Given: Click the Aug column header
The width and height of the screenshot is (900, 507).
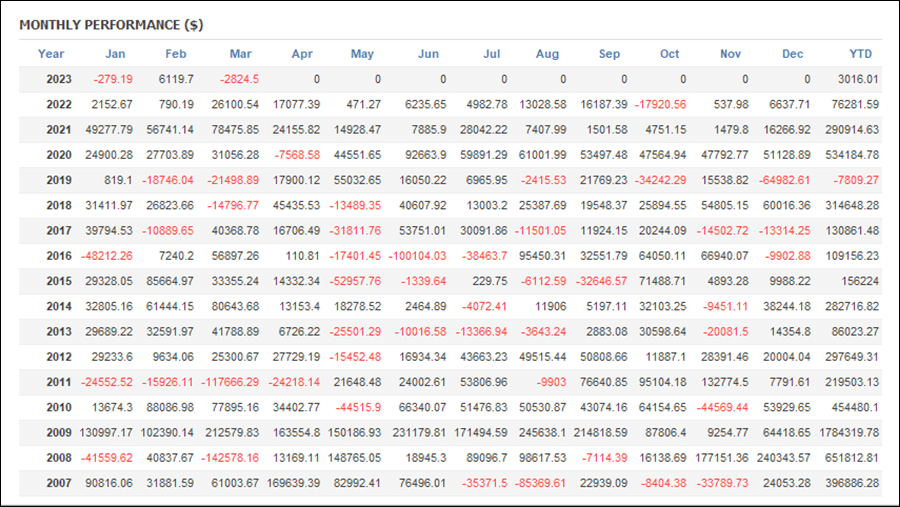Looking at the screenshot, I should (x=547, y=54).
